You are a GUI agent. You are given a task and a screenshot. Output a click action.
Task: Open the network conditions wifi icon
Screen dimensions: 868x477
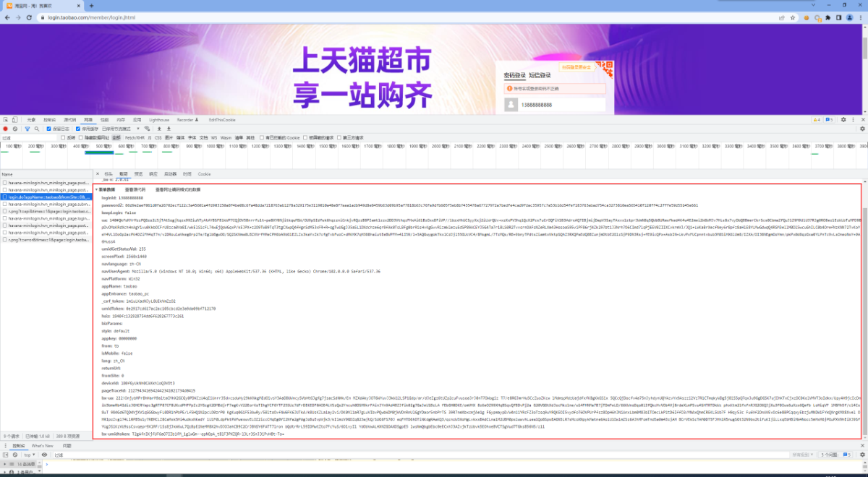[147, 129]
